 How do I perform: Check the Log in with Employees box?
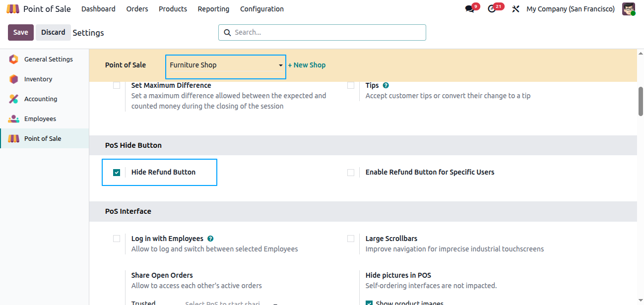(x=117, y=239)
